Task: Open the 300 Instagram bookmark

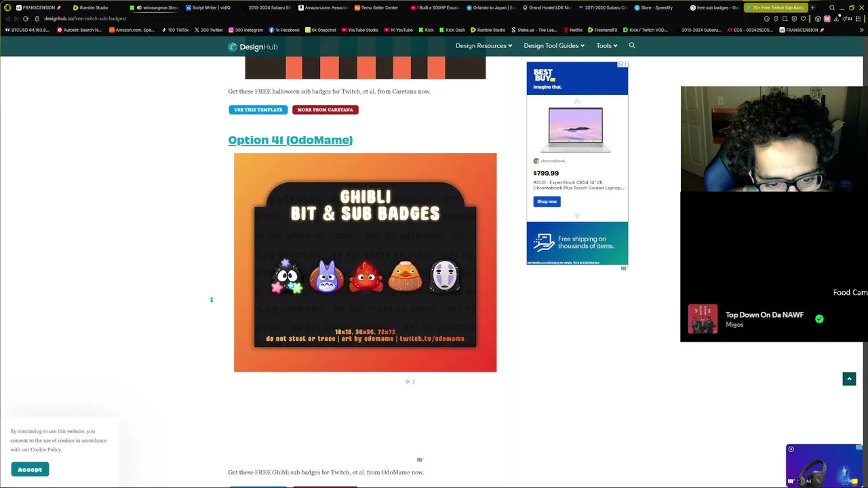Action: (245, 30)
